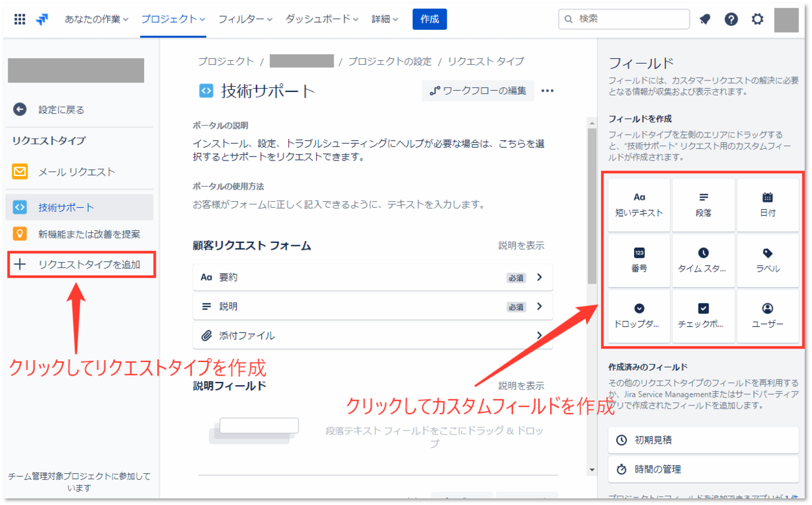This screenshot has height=505, width=812.
Task: Select the ユーザー field type icon
Action: [767, 315]
